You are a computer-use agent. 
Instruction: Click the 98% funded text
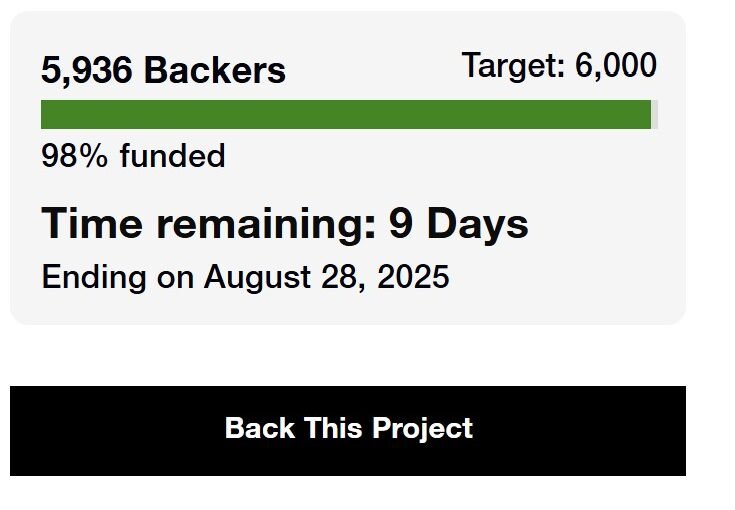coord(133,156)
